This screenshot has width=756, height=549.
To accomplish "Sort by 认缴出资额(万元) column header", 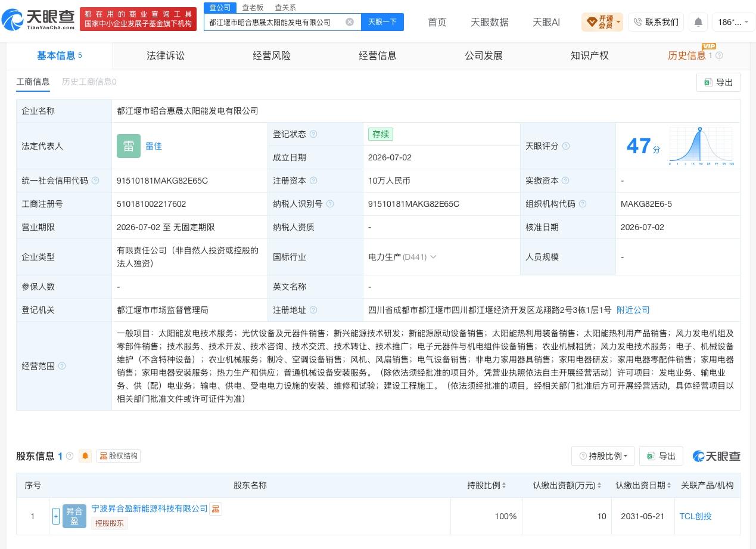I will [x=567, y=485].
